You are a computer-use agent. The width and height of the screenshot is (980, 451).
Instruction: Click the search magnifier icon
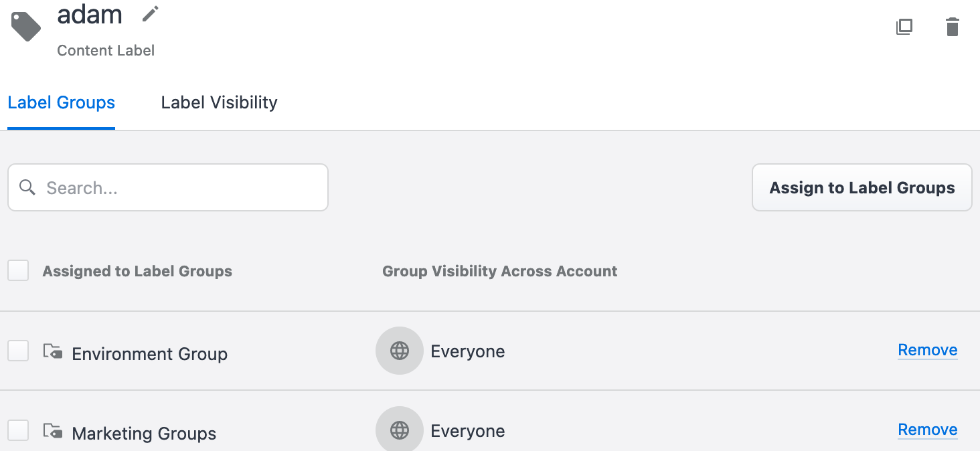27,187
